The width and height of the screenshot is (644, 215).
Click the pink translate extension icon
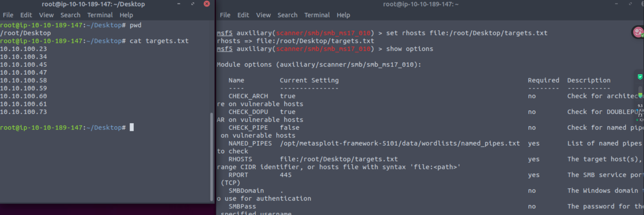[638, 32]
